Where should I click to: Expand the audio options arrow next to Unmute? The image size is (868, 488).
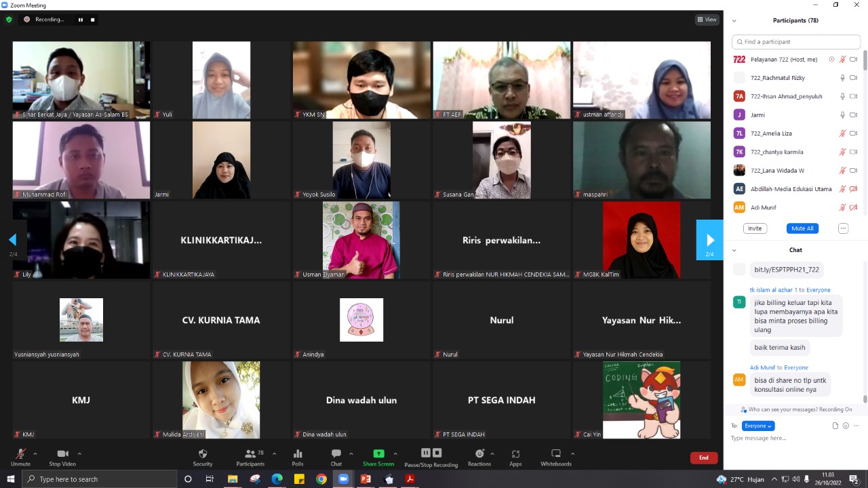[x=35, y=453]
